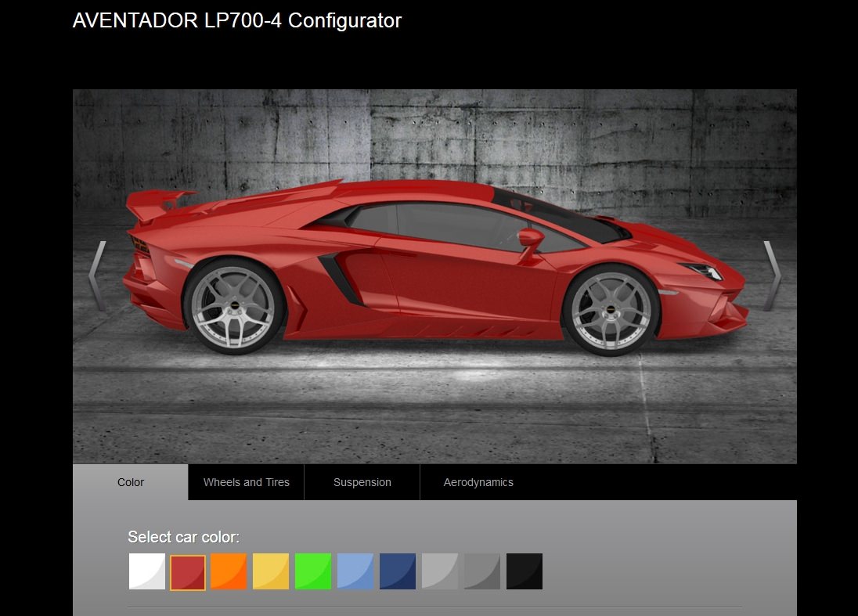This screenshot has height=616, width=858.
Task: Pick the yellow car color swatch
Action: pos(271,571)
